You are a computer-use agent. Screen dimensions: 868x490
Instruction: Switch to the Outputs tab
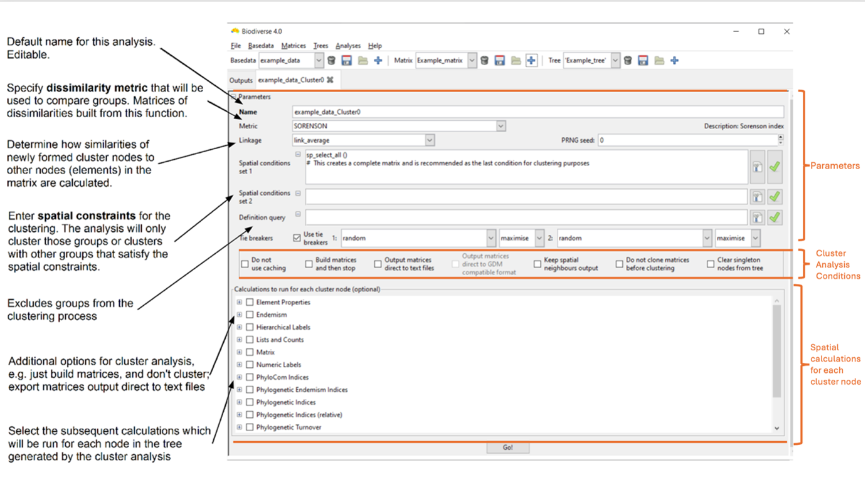point(240,80)
